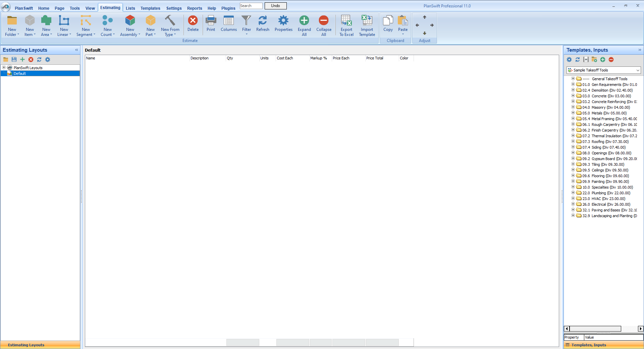Select the New Segment tool
This screenshot has width=644, height=349.
[x=86, y=26]
